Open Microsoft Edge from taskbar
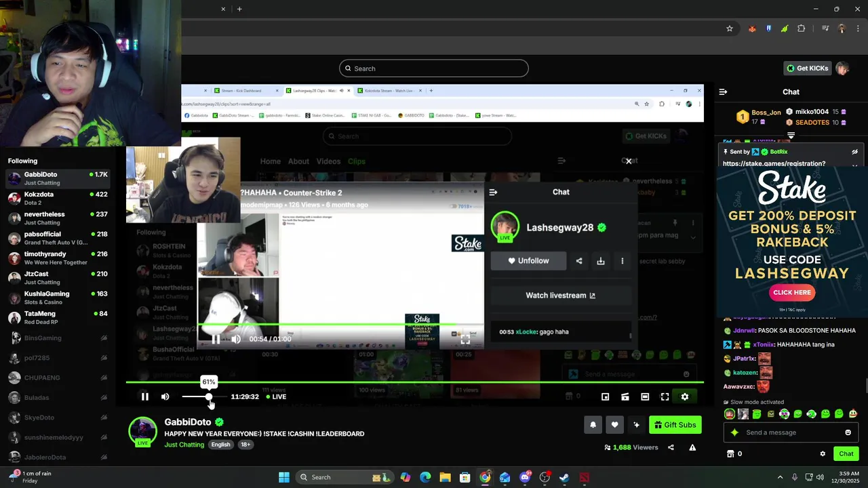 (425, 477)
